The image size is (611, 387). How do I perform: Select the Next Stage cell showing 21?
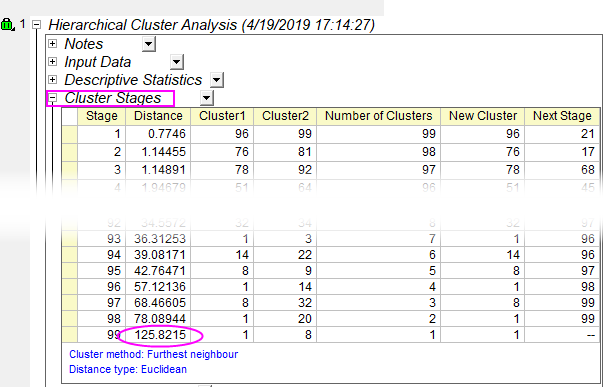[x=562, y=134]
